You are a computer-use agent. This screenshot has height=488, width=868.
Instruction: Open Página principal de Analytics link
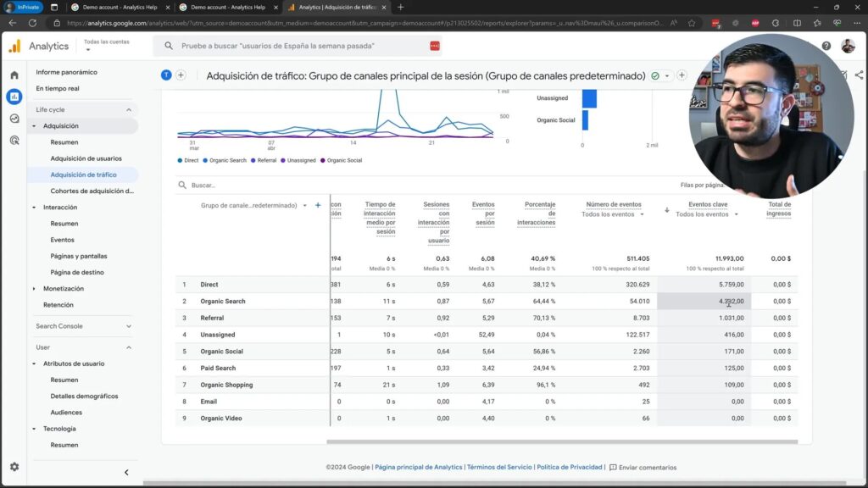[x=419, y=468]
